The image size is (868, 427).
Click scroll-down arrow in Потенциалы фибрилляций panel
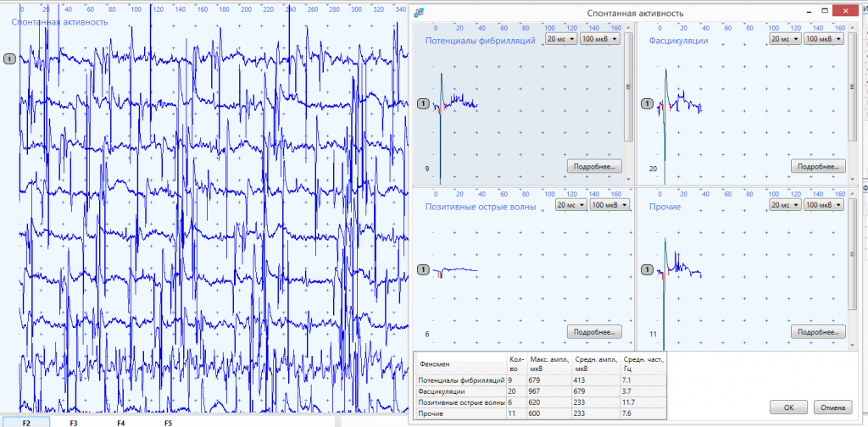628,180
